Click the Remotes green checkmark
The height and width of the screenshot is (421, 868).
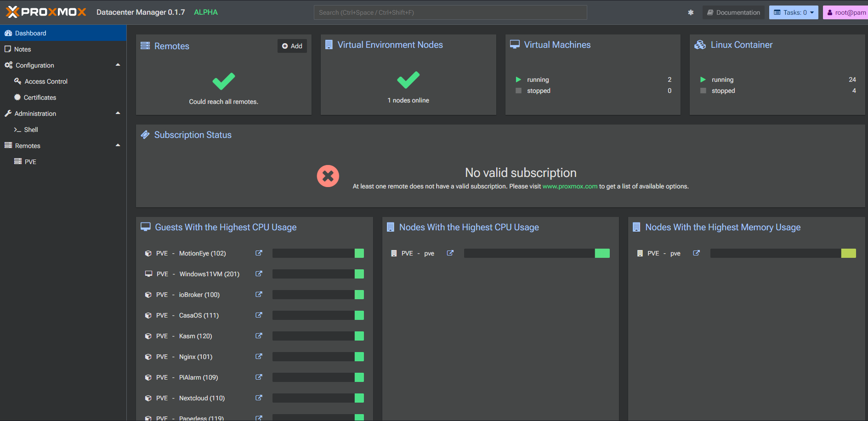click(x=224, y=81)
